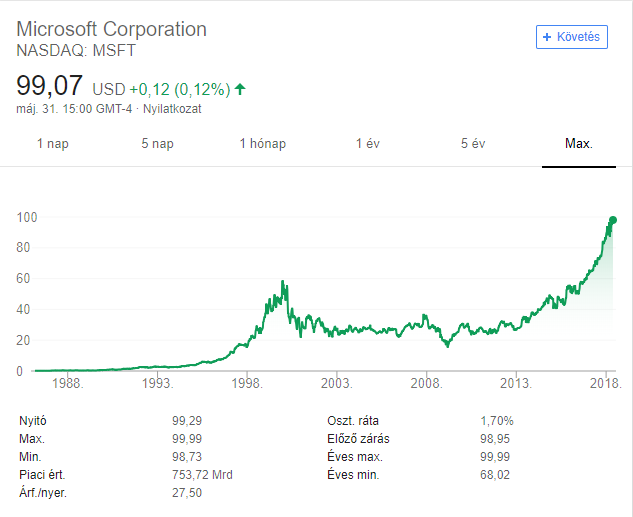Click the Követés follow button
This screenshot has height=517, width=633.
[572, 37]
